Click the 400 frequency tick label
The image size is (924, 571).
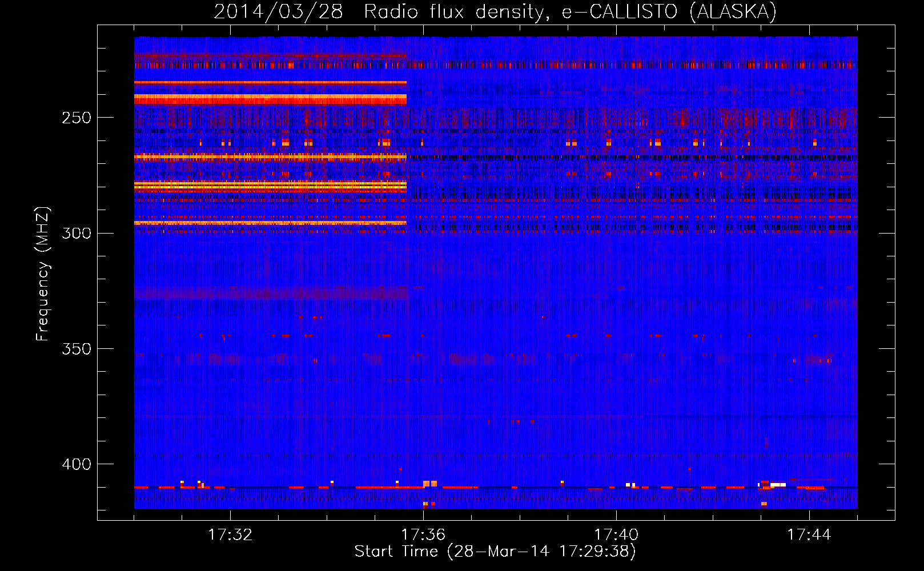tap(77, 464)
